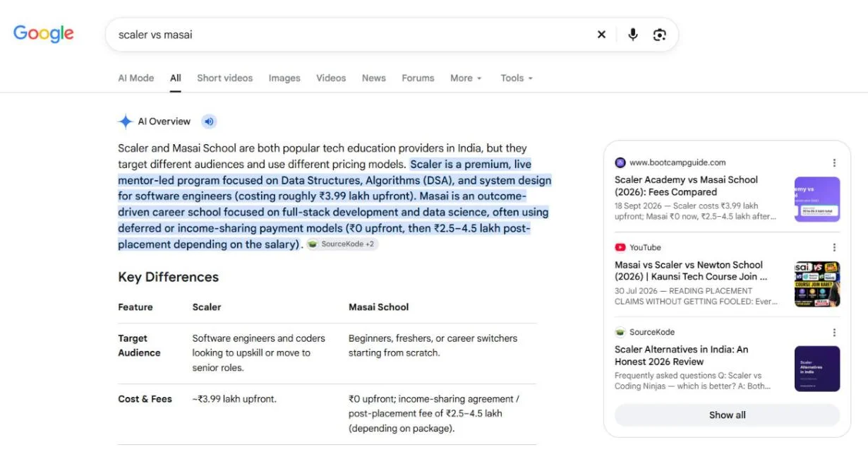Open options menu for YouTube result
The image size is (868, 452).
(834, 247)
